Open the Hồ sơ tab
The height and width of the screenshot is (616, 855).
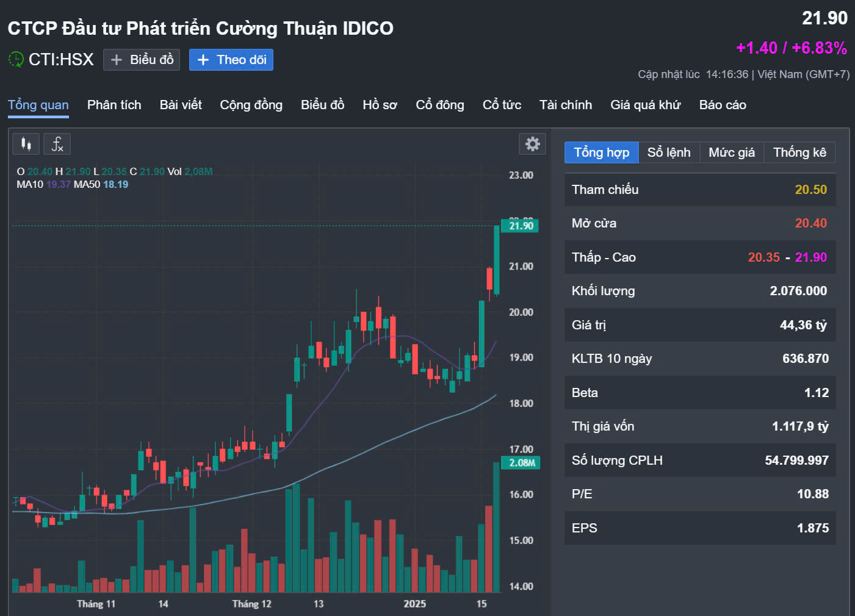coord(380,105)
